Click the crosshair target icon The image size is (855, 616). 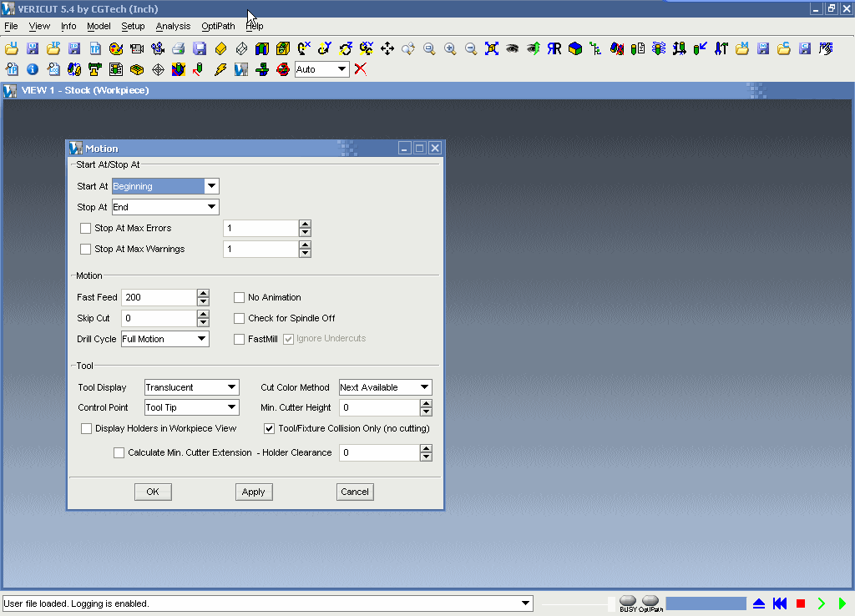click(x=158, y=69)
